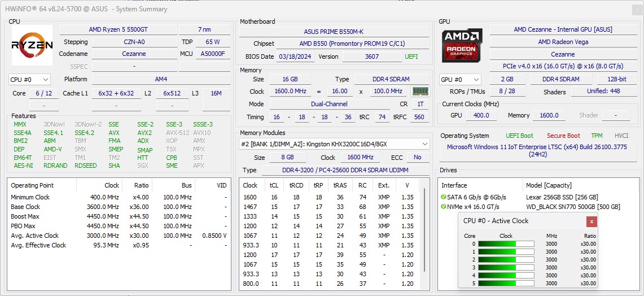The image size is (644, 296).
Task: Click the tCL column header
Action: click(274, 185)
